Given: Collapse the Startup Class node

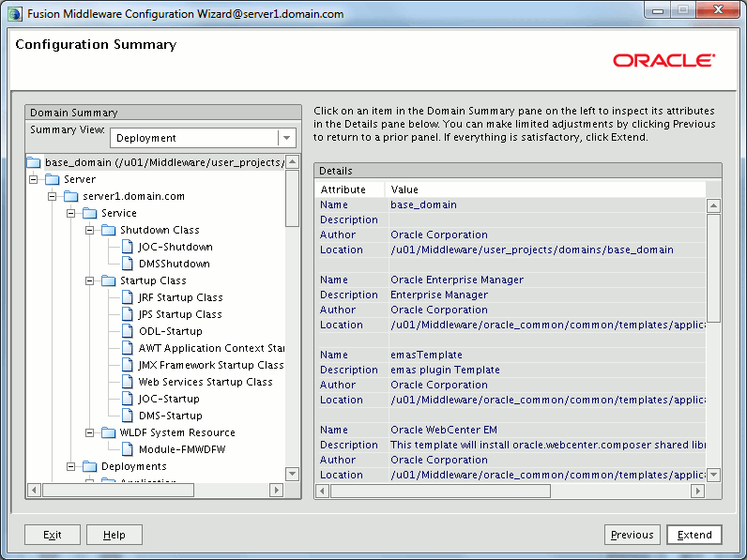Looking at the screenshot, I should 89,280.
